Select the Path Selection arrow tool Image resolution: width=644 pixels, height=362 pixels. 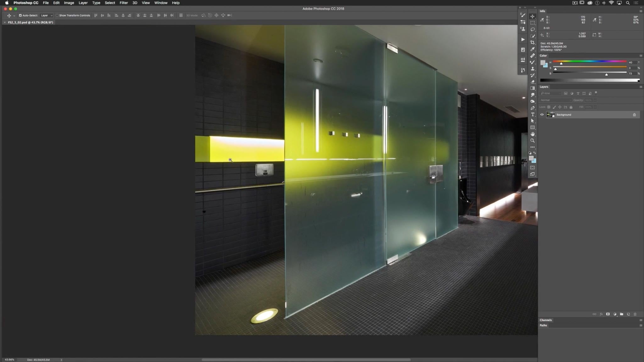[532, 121]
